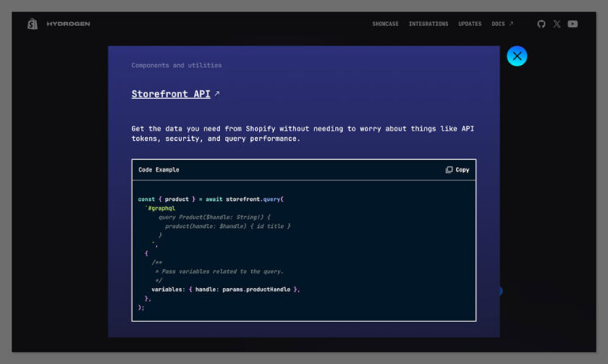This screenshot has width=608, height=364.
Task: Click the 'Components and utilities' label
Action: pyautogui.click(x=177, y=65)
